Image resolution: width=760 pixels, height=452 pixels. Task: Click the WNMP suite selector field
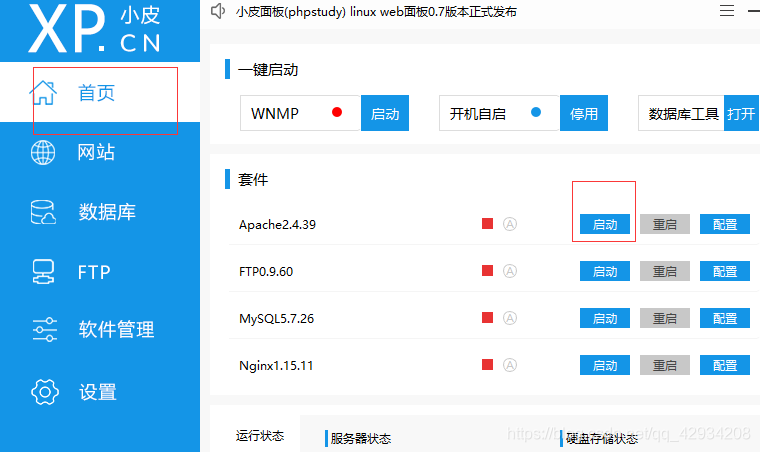point(300,113)
